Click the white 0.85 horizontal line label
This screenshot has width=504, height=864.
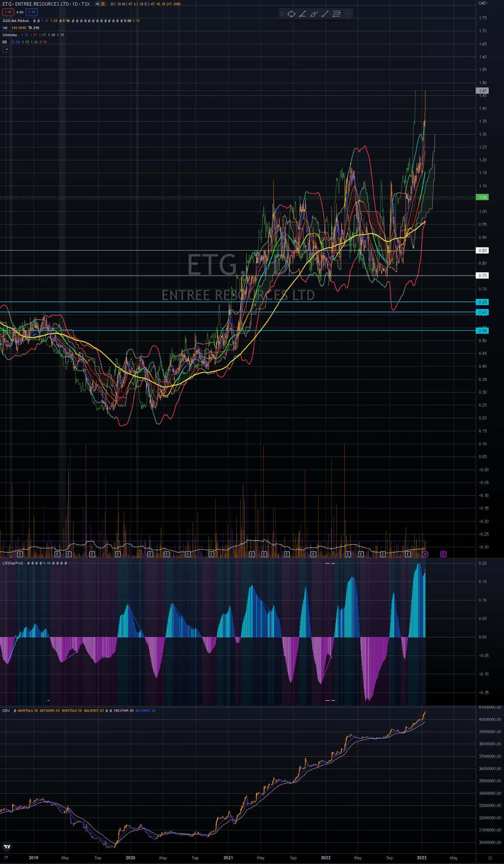click(482, 251)
